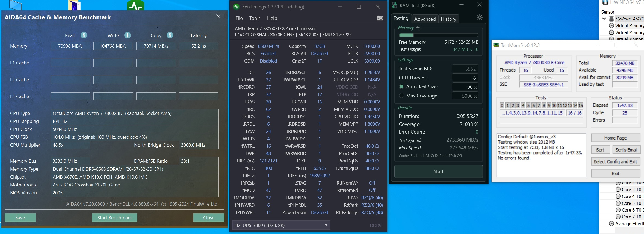Open ZenTimings Help menu

point(272,18)
